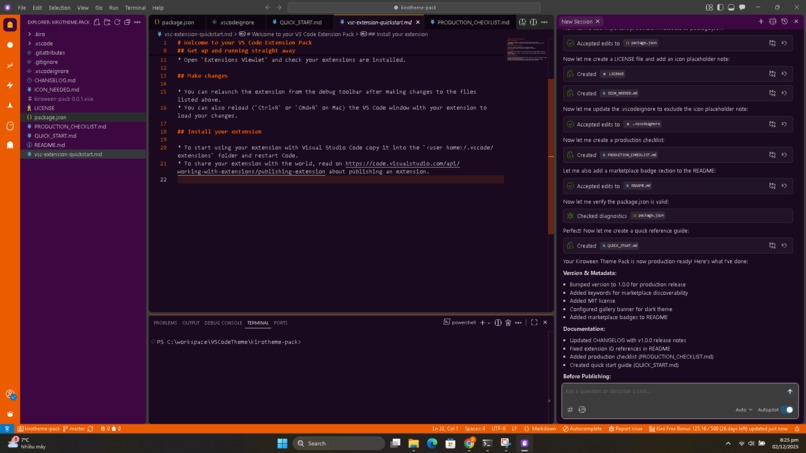Click Ln 22, Col 1 in status bar

(x=445, y=429)
